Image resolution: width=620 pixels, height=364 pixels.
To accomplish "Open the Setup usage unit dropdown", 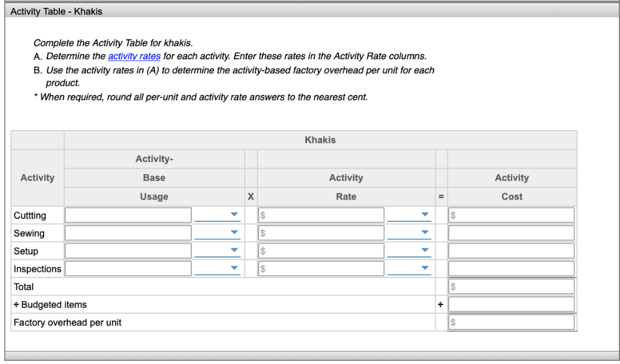I will click(217, 251).
